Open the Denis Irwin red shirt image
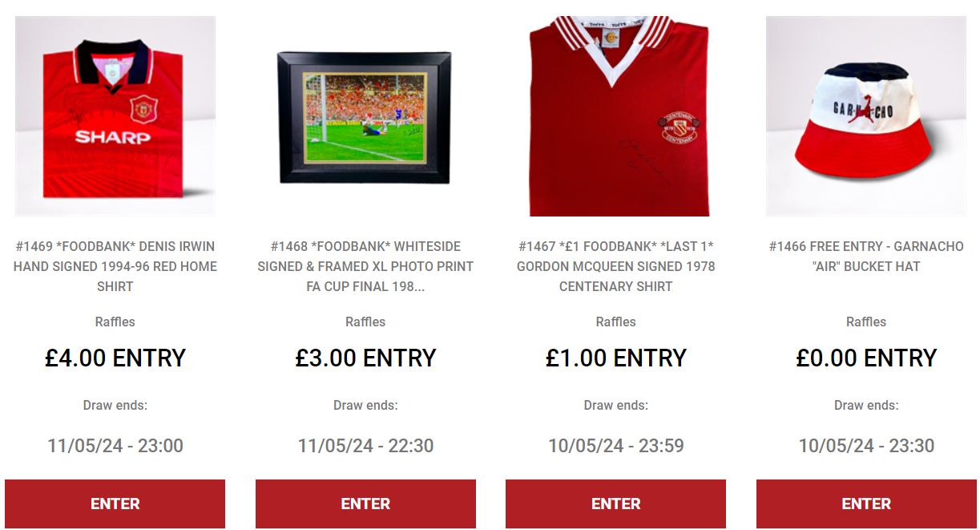 pos(115,116)
